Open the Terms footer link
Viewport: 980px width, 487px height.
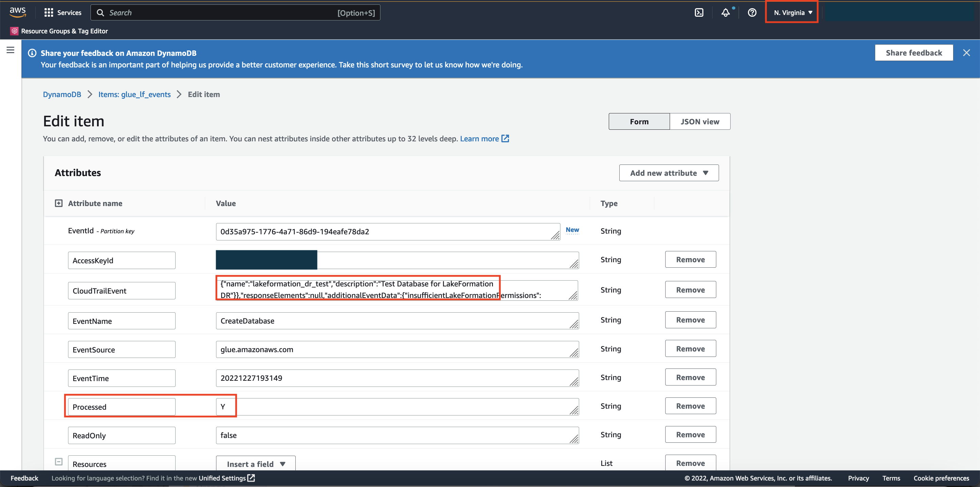tap(891, 478)
